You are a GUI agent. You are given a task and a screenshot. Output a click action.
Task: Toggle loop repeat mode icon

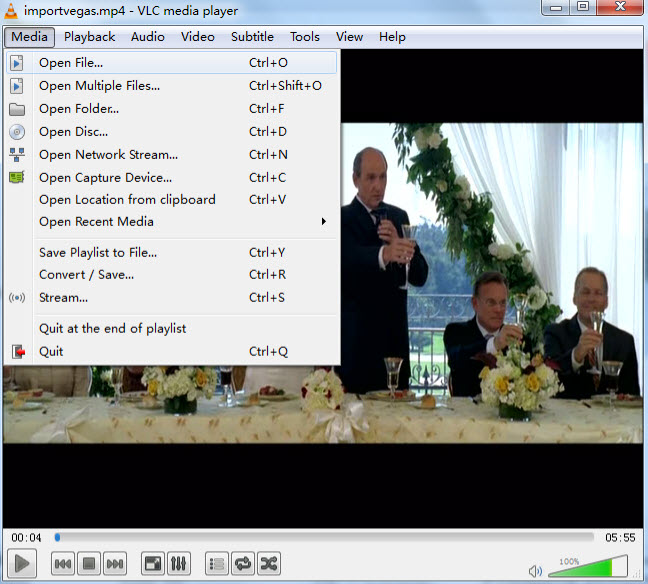point(243,563)
